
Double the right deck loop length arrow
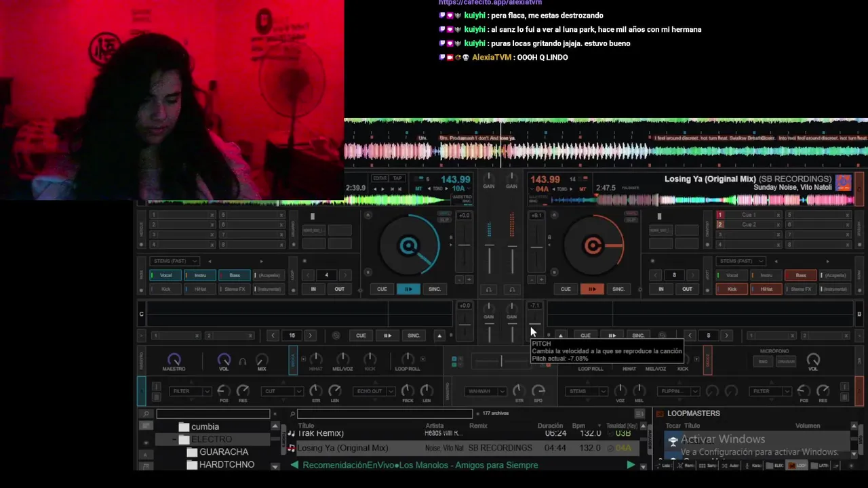692,275
